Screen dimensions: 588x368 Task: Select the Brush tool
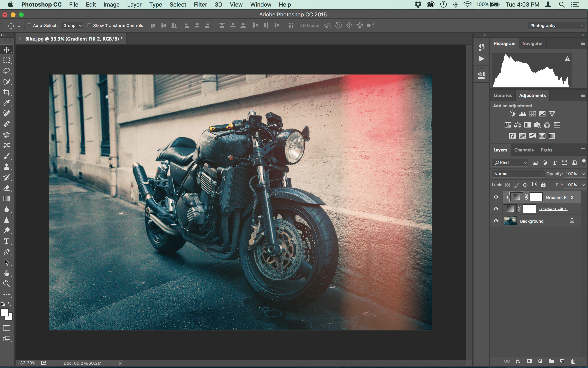click(x=6, y=156)
